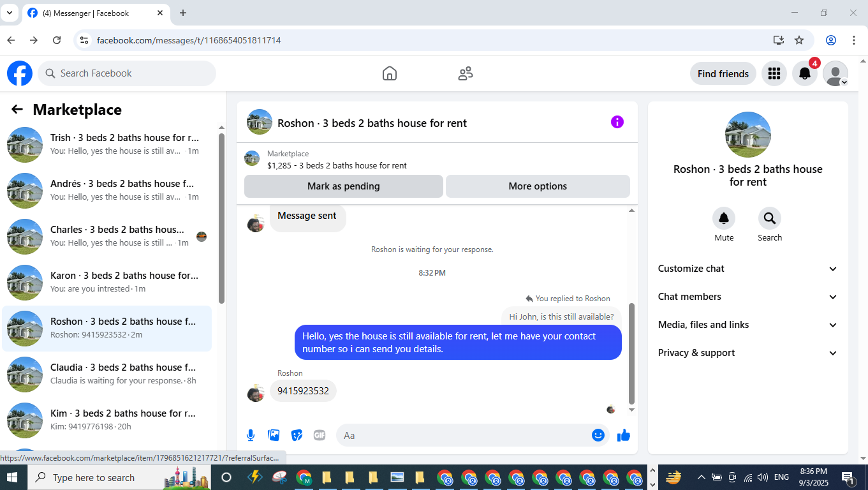View site information icon in address bar
868x490 pixels.
(x=84, y=40)
